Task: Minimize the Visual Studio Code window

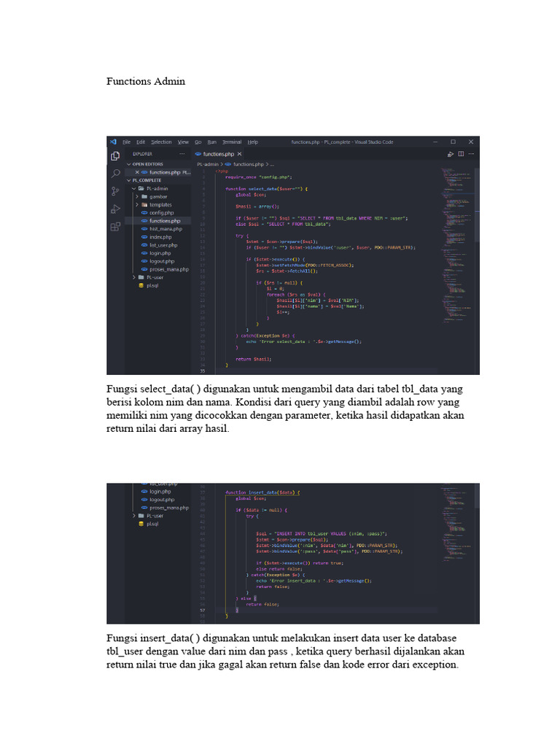Action: tap(435, 142)
